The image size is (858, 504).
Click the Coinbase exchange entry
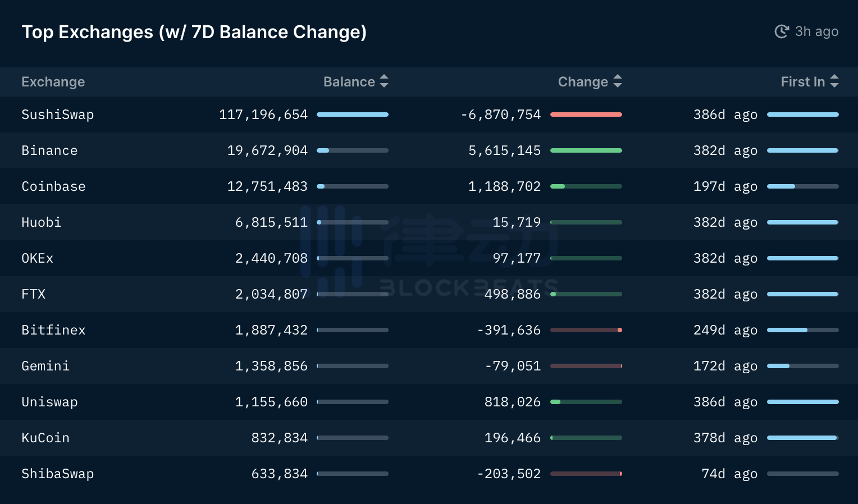pyautogui.click(x=53, y=186)
